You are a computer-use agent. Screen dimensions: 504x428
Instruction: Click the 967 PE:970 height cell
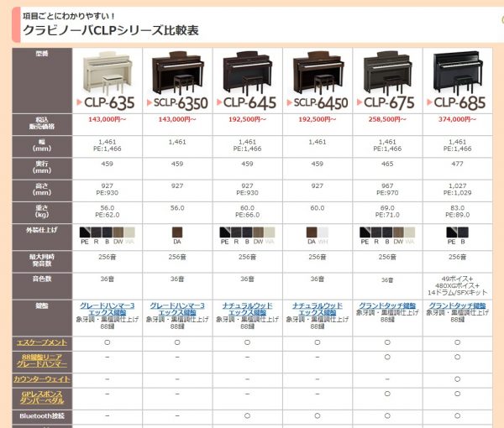[x=387, y=189]
